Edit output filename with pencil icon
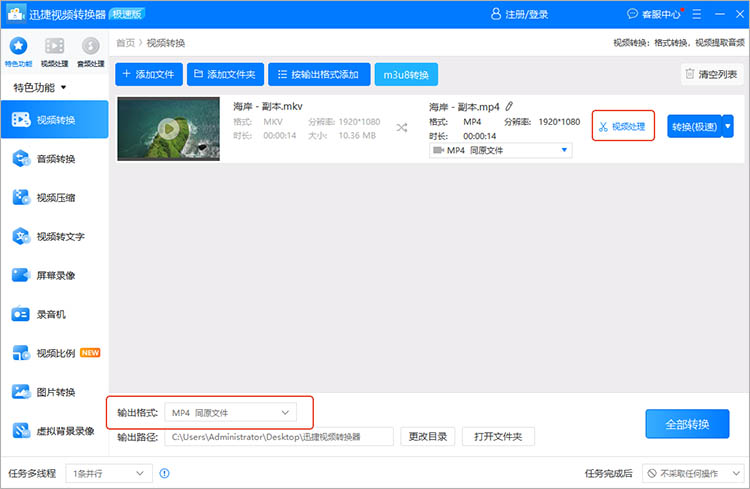The image size is (750, 489). [509, 106]
